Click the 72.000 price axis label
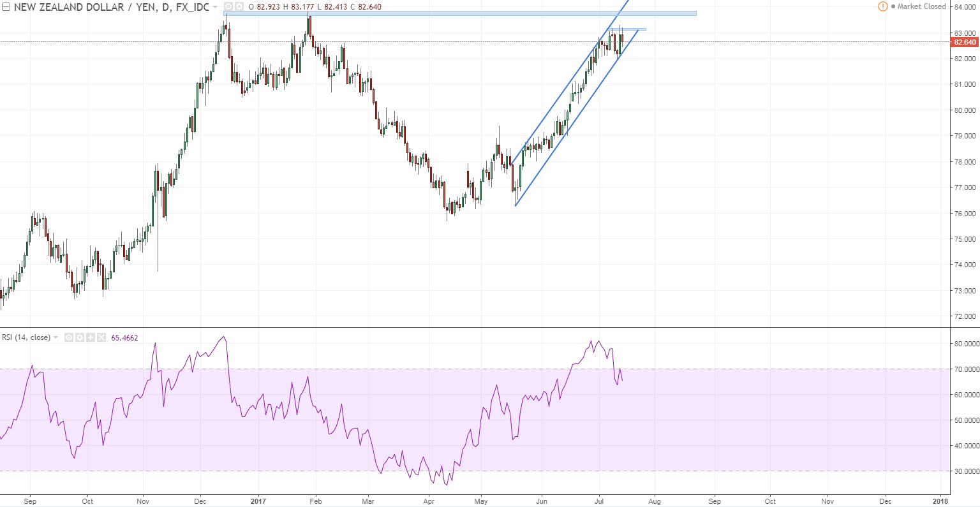The width and height of the screenshot is (980, 507). click(x=965, y=316)
